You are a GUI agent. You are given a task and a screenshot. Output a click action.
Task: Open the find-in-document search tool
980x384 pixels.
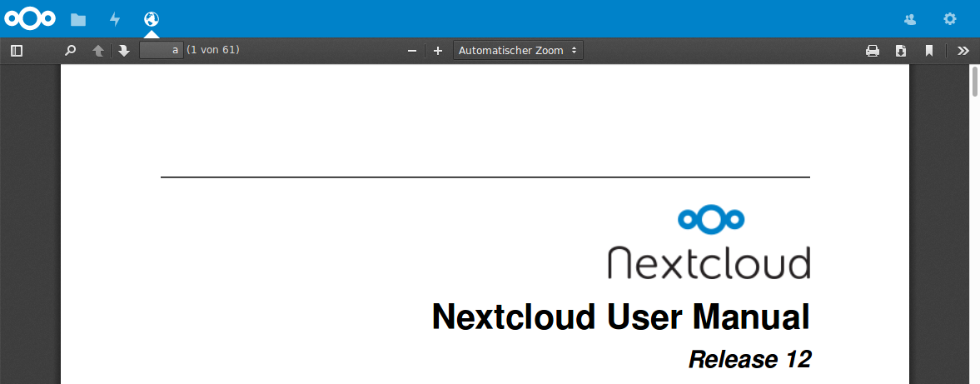click(71, 51)
